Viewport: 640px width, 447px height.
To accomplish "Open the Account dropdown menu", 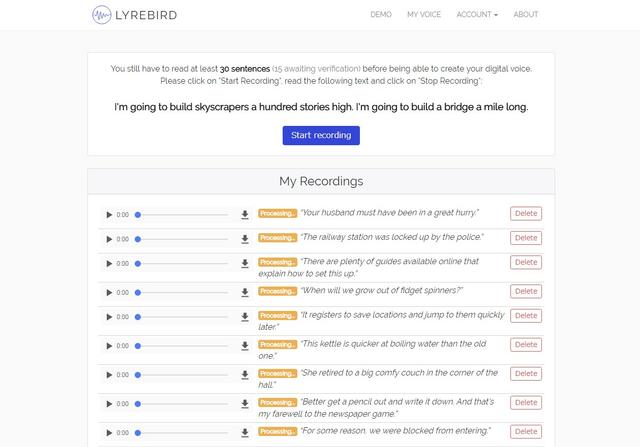I will [477, 15].
